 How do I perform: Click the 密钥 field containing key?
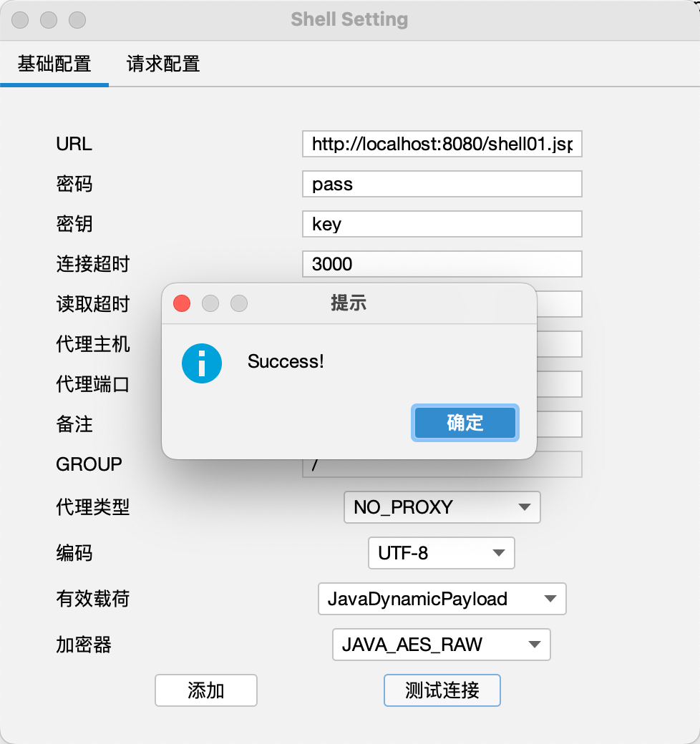coord(442,224)
